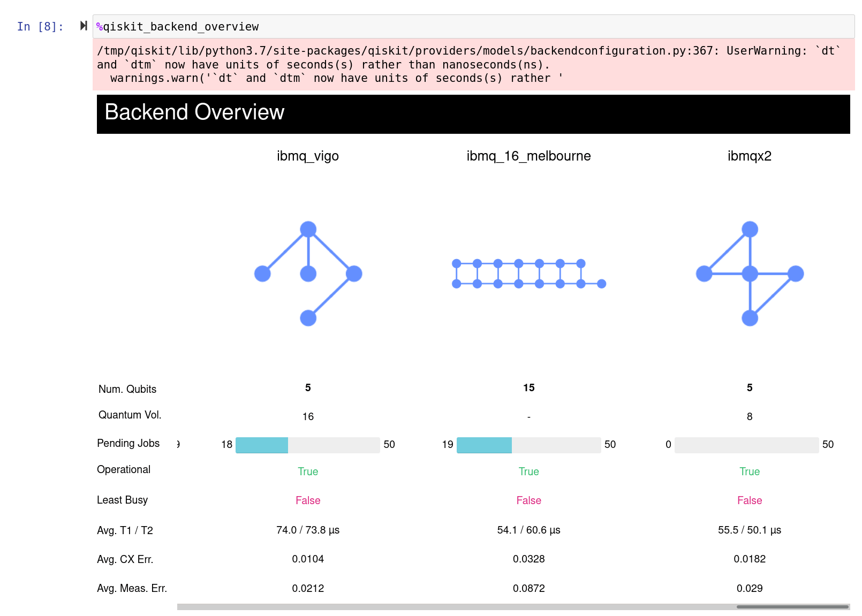The image size is (862, 616).
Task: Click the center qubit of the ibmqx2 layout
Action: pos(750,273)
